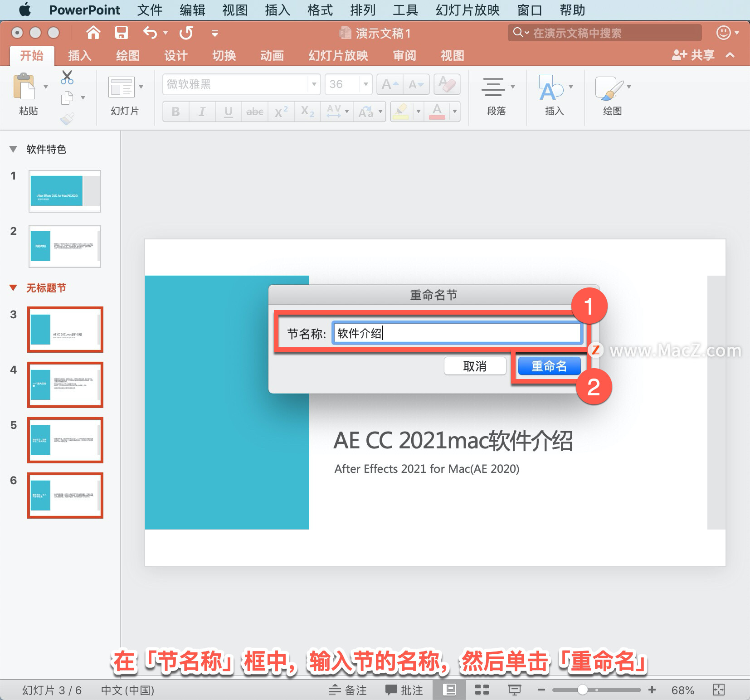Click the Insert text shapes icon
Image resolution: width=750 pixels, height=700 pixels.
(551, 87)
